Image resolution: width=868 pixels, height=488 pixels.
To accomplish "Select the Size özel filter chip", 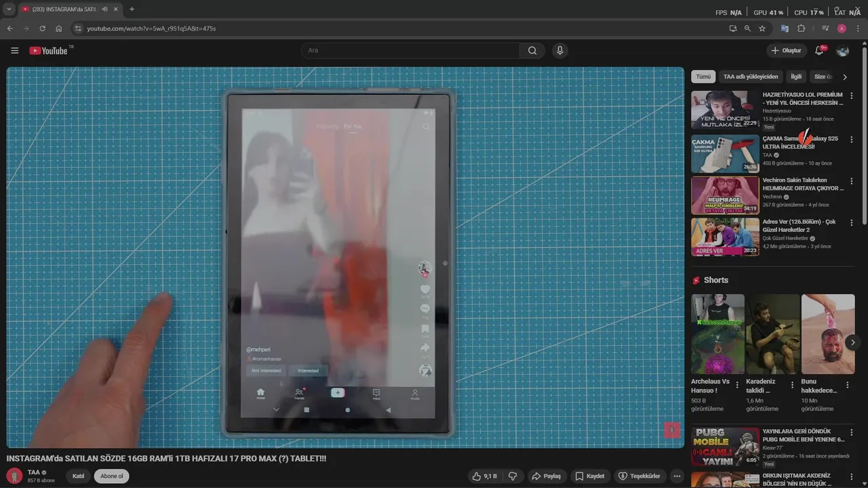I will pos(823,77).
